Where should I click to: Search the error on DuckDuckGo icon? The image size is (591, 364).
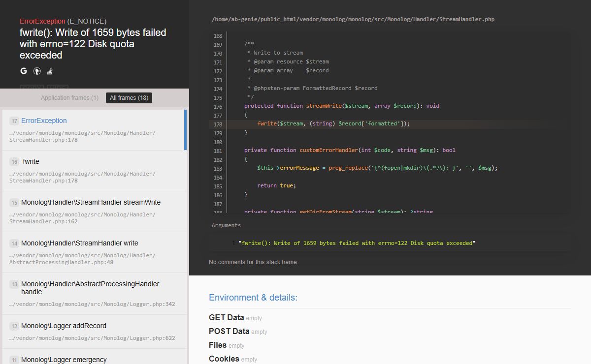pyautogui.click(x=37, y=71)
